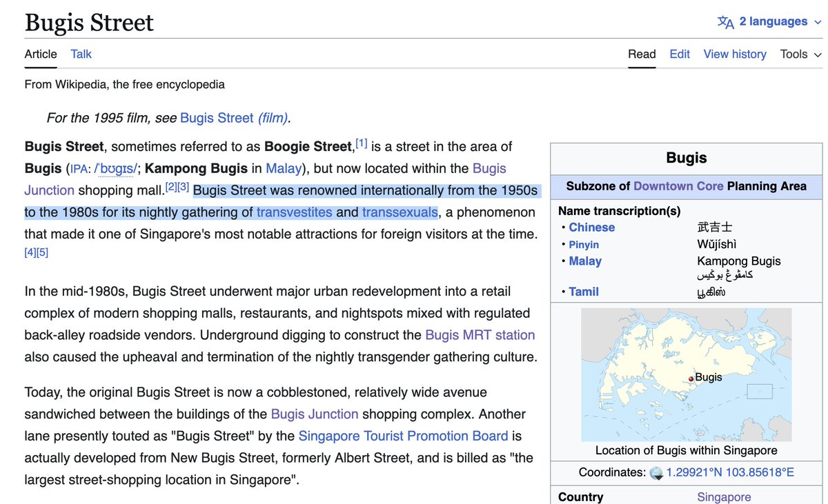The width and height of the screenshot is (828, 504).
Task: Click the Singapore location map image
Action: coord(687,374)
